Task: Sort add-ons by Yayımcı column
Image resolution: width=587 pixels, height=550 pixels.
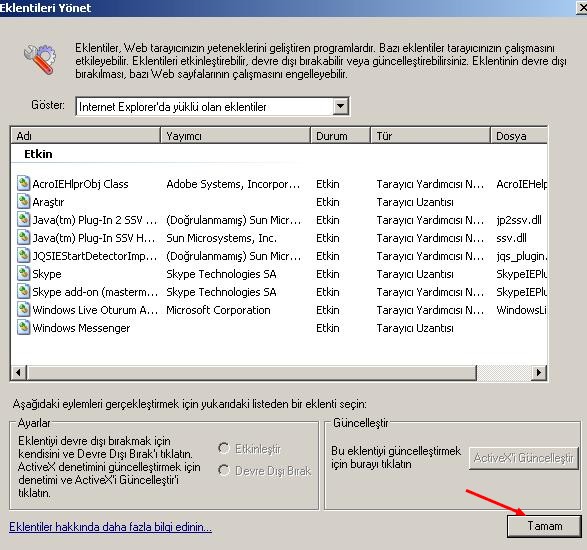Action: tap(235, 136)
